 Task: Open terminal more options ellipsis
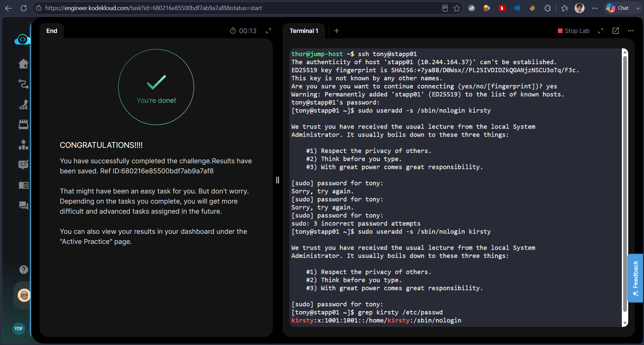point(631,31)
